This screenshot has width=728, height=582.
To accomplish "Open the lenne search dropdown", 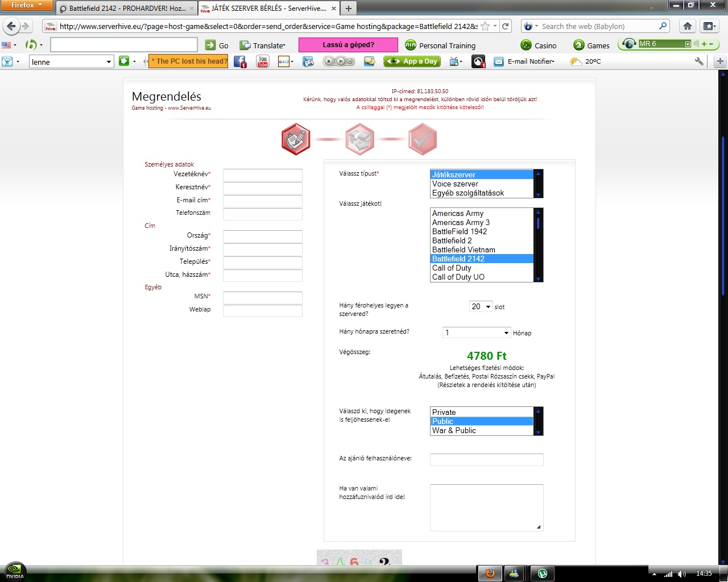I will [109, 62].
